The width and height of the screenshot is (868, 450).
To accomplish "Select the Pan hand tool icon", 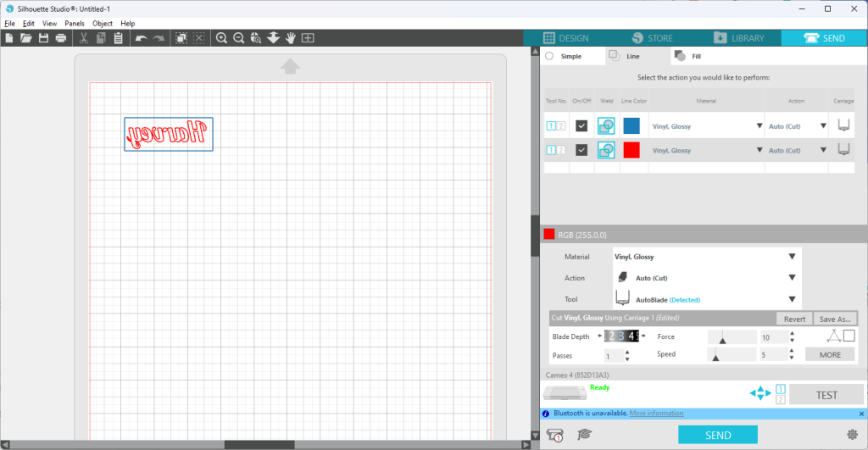I will pos(291,38).
